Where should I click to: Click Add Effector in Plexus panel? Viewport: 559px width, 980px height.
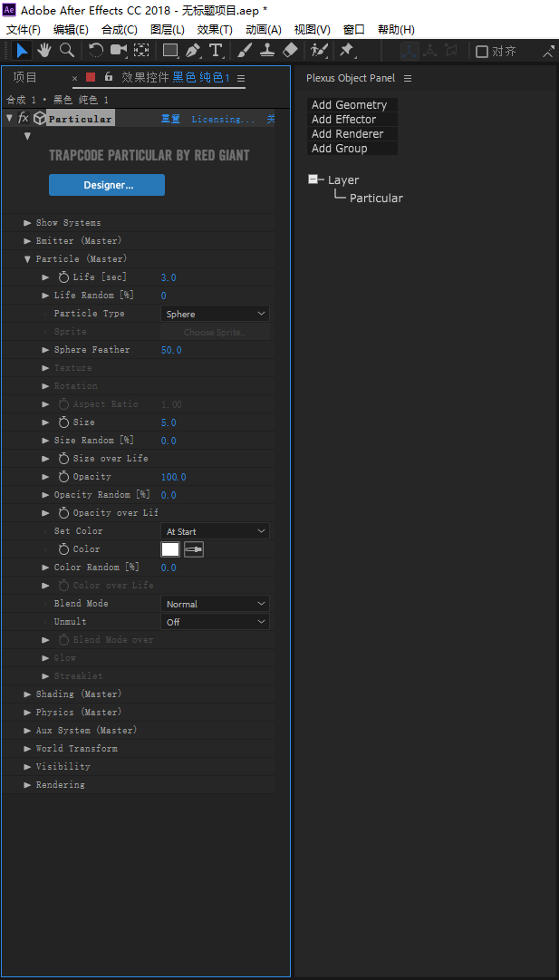[352, 120]
